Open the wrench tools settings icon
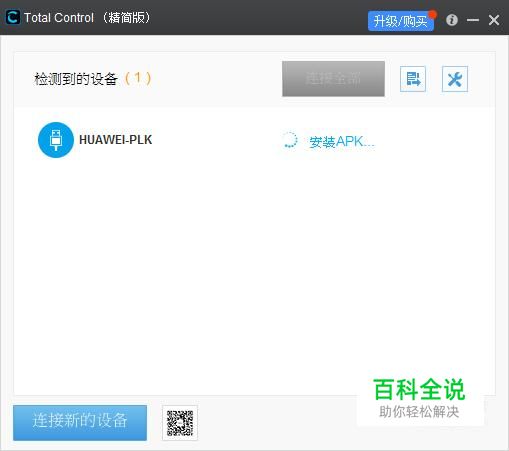Viewport: 509px width, 451px height. click(455, 79)
